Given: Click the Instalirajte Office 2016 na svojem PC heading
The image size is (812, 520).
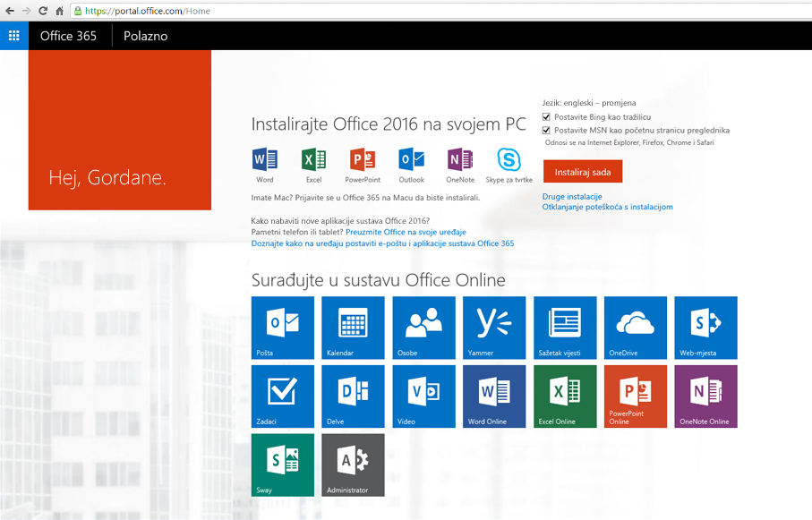Looking at the screenshot, I should click(389, 124).
